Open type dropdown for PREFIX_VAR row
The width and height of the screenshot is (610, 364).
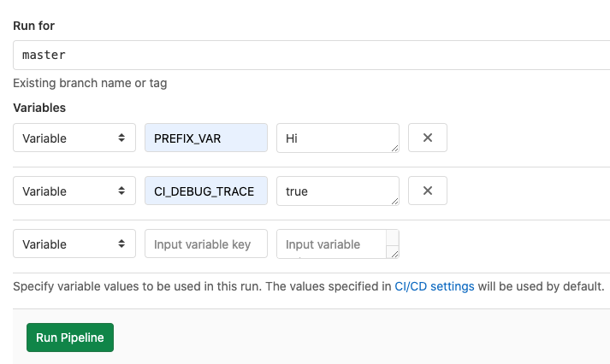point(74,138)
